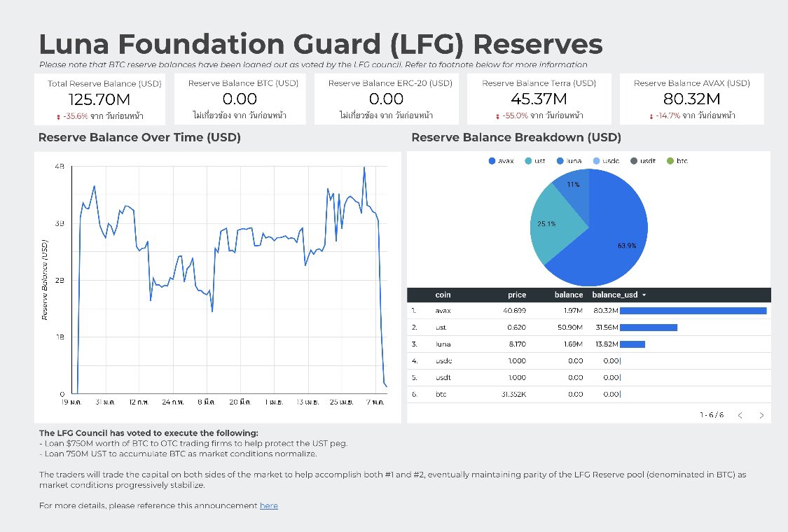
Task: Click the 'coin' column header
Action: click(x=443, y=295)
